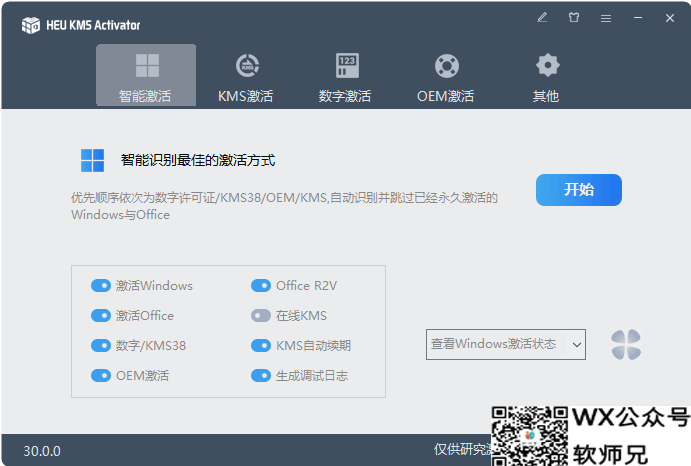Toggle the OEM激活 switch
The image size is (691, 466).
[101, 376]
